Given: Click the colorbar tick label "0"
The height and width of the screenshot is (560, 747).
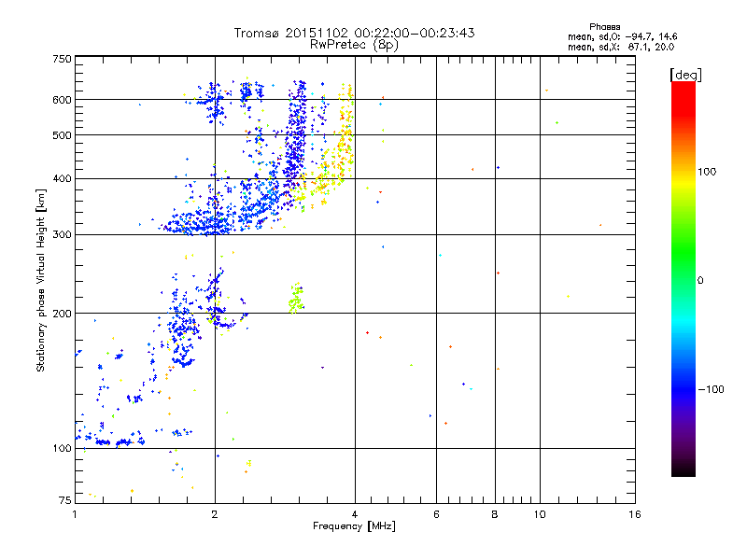Looking at the screenshot, I should (700, 280).
